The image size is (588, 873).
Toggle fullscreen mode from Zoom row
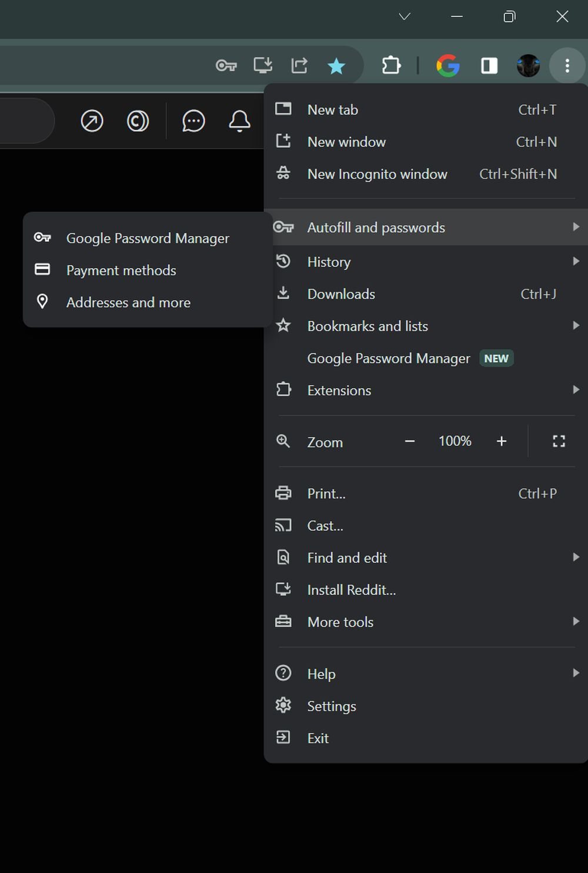pos(559,441)
